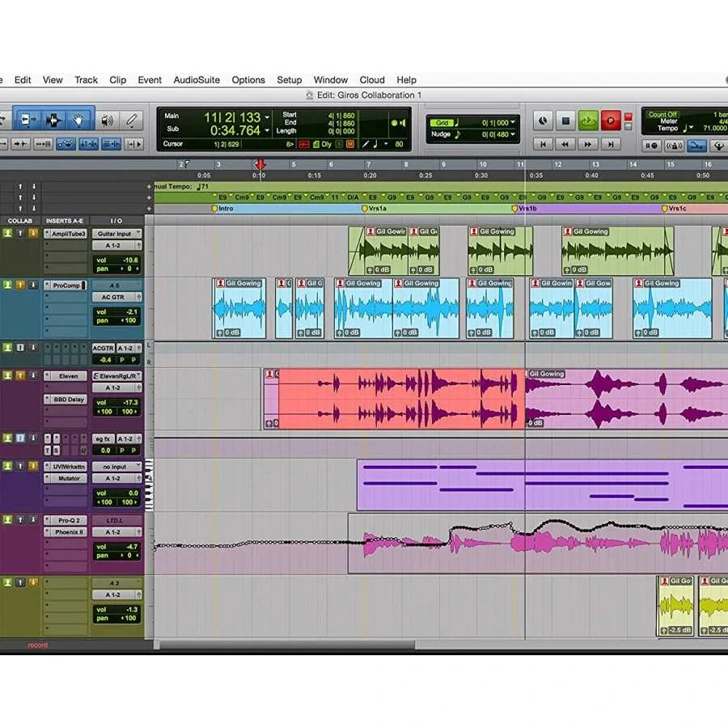The image size is (728, 728).
Task: Select the Grabber hand tool
Action: [x=79, y=121]
